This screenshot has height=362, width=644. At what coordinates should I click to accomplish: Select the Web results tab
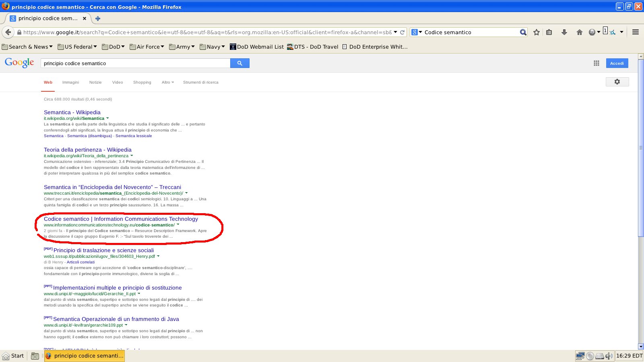point(48,82)
